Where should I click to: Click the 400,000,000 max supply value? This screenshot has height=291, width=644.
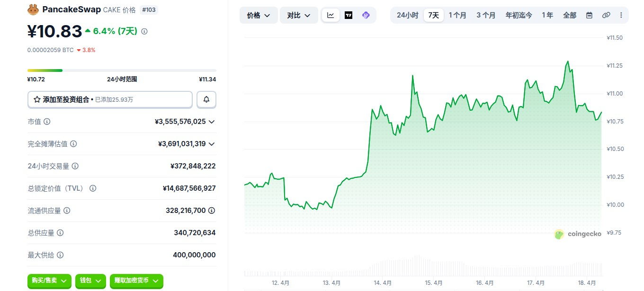[194, 255]
